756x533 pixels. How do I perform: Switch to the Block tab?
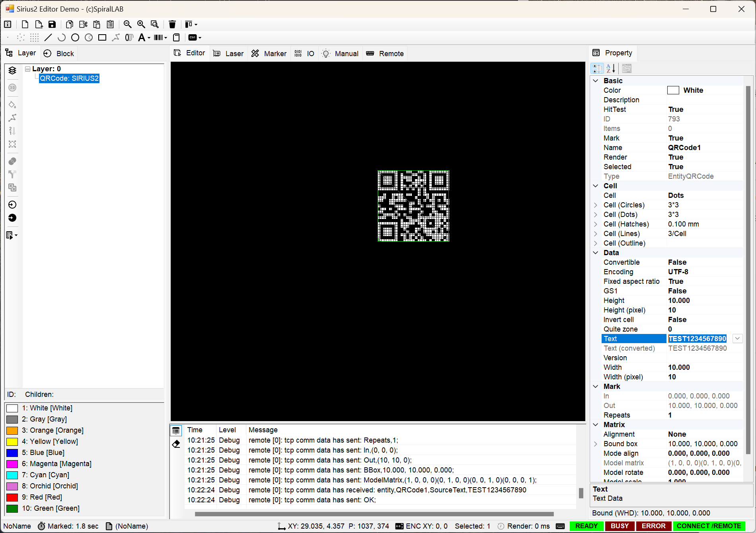[x=59, y=53]
